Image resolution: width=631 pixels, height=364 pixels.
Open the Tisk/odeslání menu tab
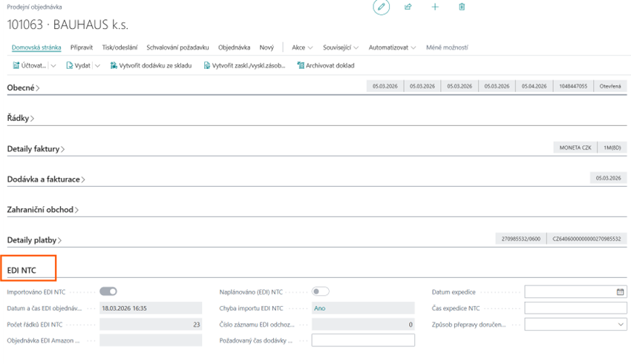pyautogui.click(x=120, y=47)
